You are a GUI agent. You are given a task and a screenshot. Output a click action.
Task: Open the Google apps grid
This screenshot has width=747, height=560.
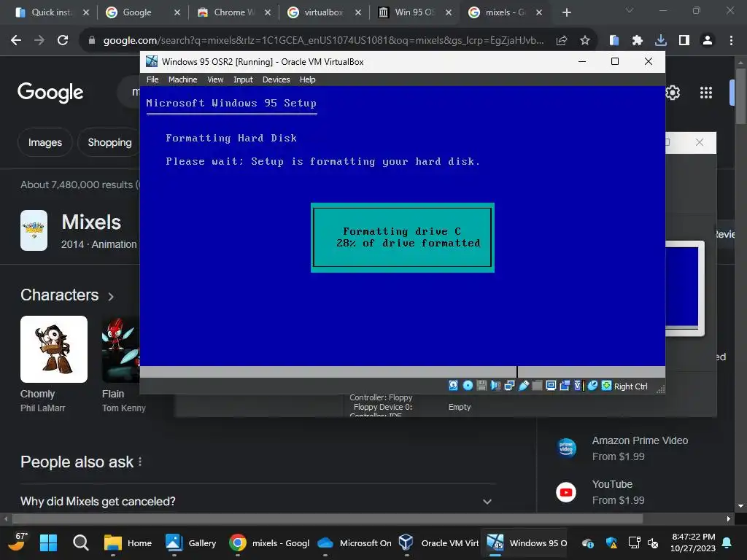click(x=706, y=93)
